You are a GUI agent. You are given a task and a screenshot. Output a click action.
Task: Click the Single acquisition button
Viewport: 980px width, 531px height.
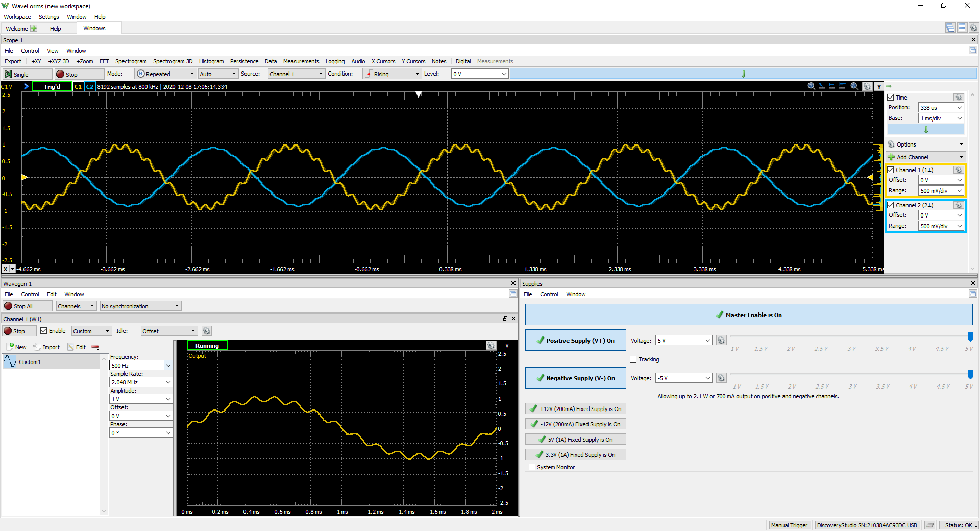(28, 74)
